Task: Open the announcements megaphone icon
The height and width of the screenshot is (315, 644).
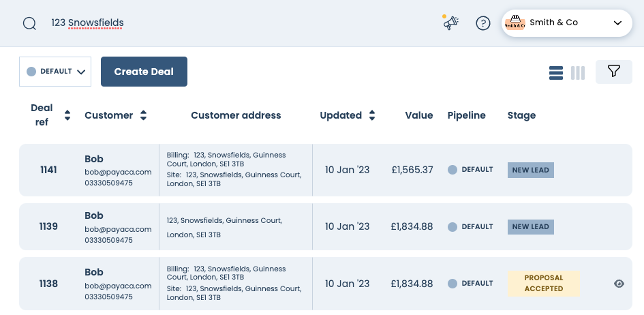Action: pos(450,23)
